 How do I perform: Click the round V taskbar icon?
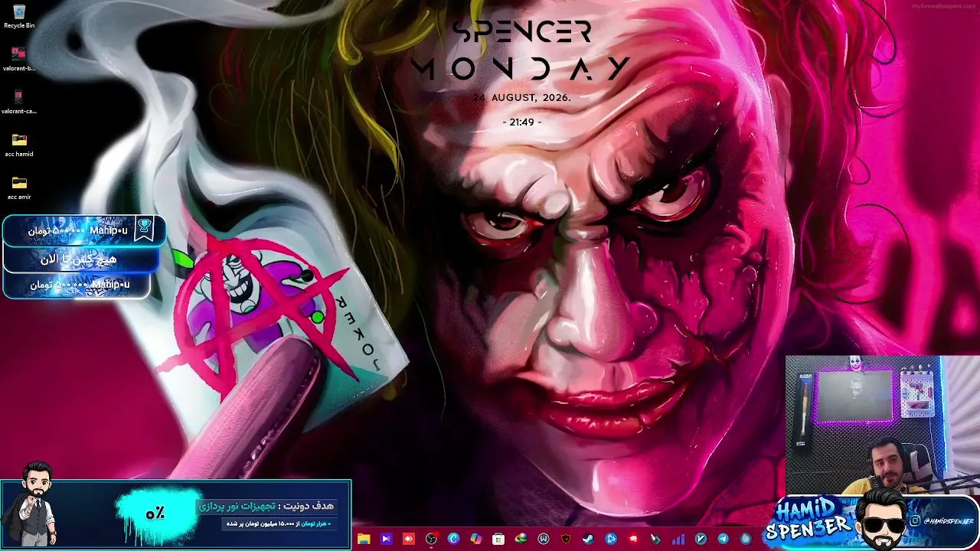tap(701, 539)
